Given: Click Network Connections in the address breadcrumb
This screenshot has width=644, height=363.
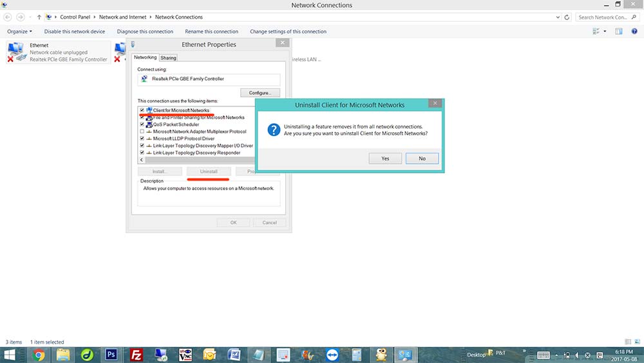Looking at the screenshot, I should pyautogui.click(x=178, y=17).
